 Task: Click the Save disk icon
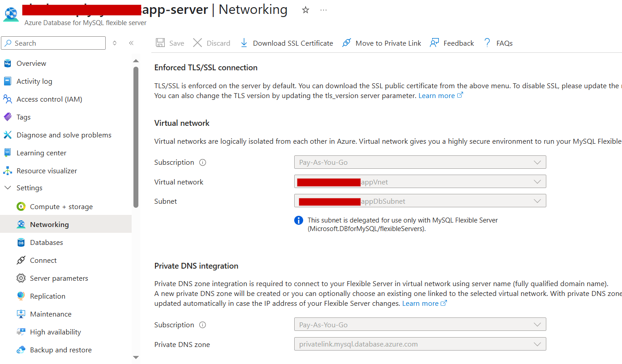coord(160,43)
